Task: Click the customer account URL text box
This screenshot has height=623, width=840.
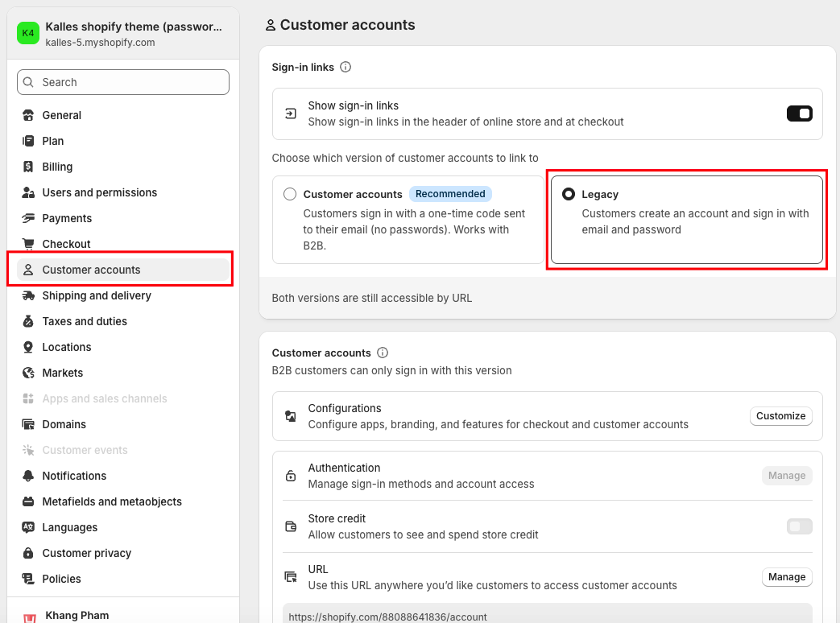Action: click(547, 614)
